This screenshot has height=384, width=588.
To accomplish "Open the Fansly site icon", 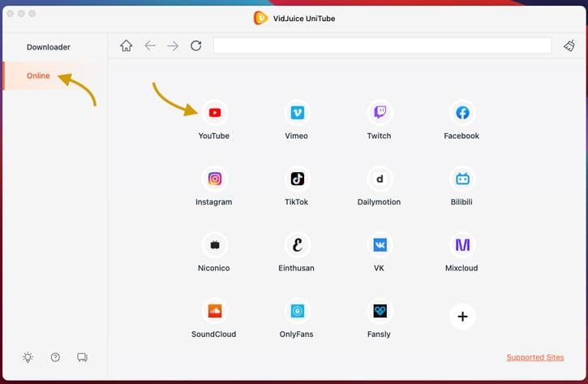I will click(x=380, y=311).
